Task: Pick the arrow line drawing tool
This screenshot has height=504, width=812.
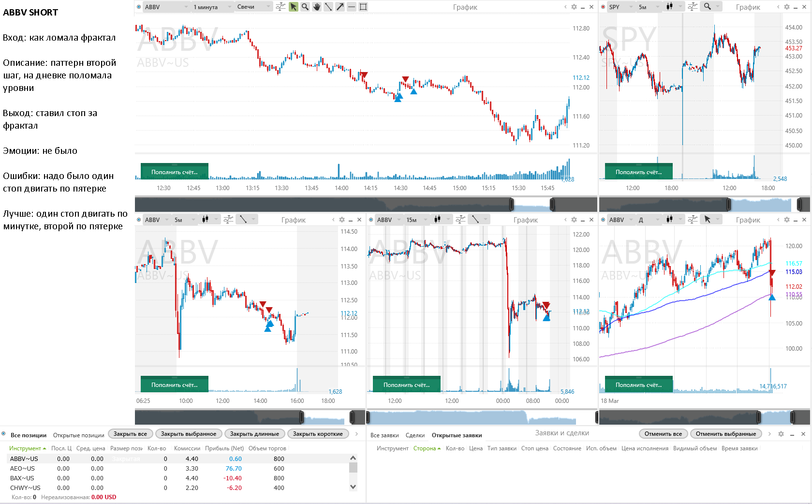Action: pos(340,7)
